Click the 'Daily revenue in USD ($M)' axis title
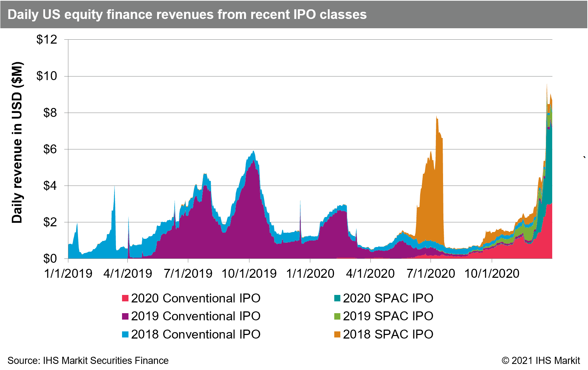588x370 pixels. click(x=17, y=142)
